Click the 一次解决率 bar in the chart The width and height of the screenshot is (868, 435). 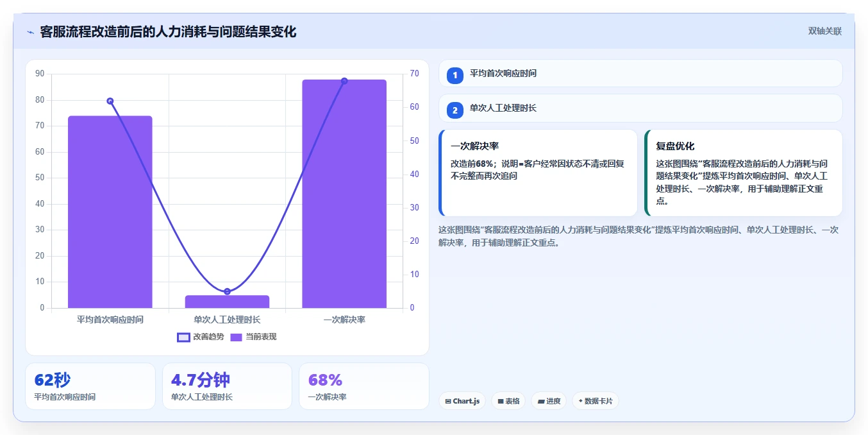click(x=344, y=194)
